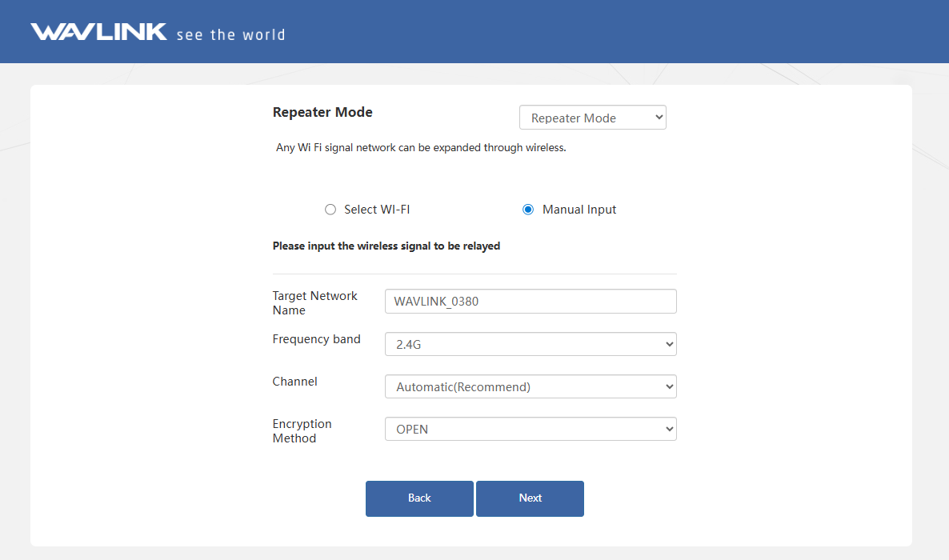This screenshot has width=949, height=560.
Task: Click the Target Network Name input field
Action: (531, 302)
